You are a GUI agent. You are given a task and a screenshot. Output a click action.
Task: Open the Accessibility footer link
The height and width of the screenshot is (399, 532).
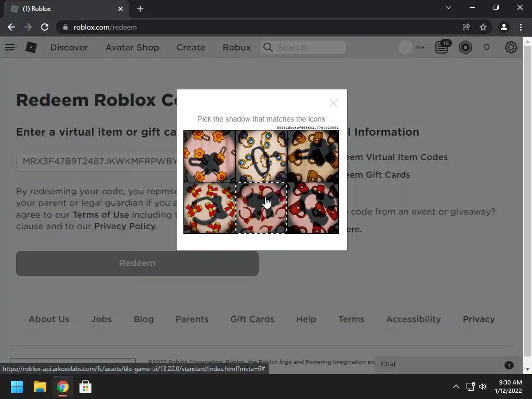click(x=413, y=320)
